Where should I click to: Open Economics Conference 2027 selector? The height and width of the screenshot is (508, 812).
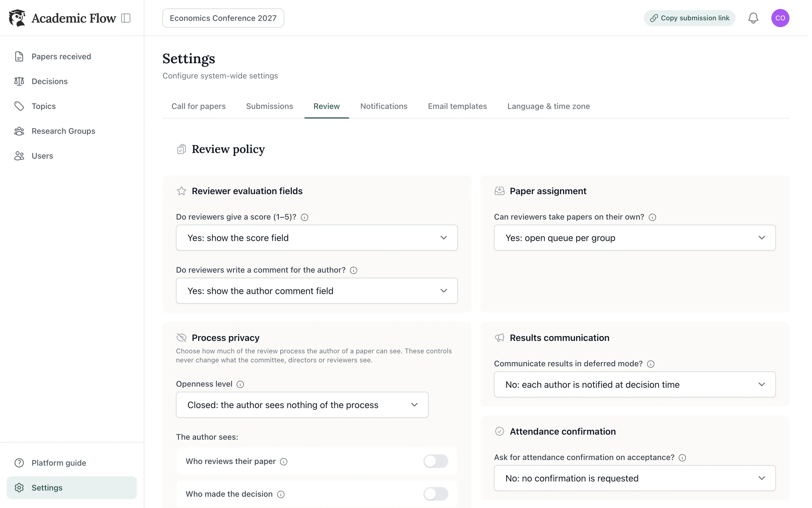coord(223,18)
